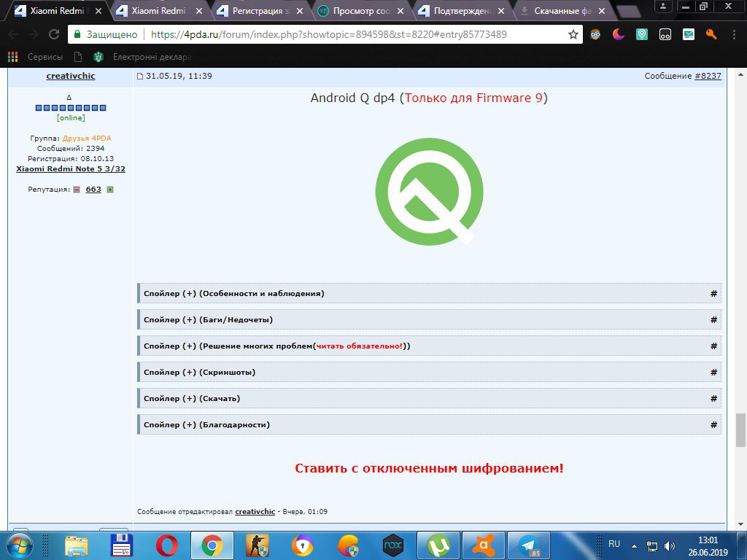Open the green webcam-style extension

tap(642, 34)
